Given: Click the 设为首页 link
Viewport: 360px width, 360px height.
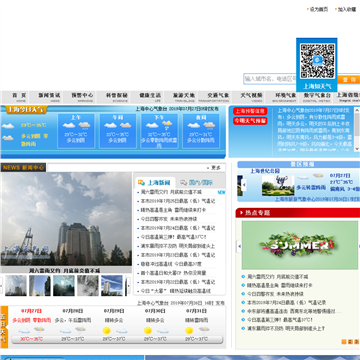Looking at the screenshot, I should coord(319,9).
